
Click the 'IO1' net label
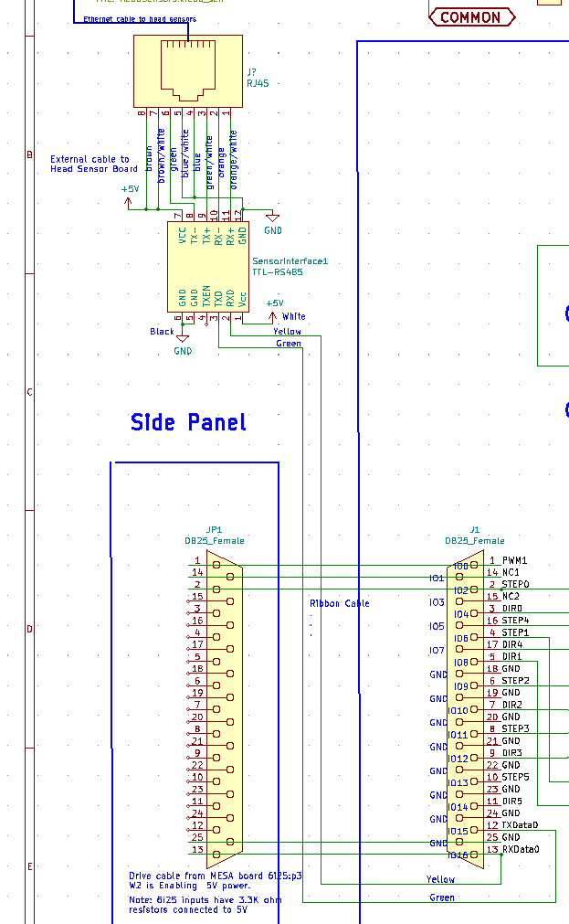[437, 579]
